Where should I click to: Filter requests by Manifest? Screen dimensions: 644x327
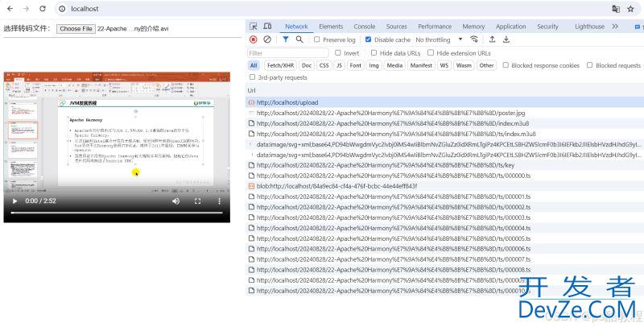point(421,65)
